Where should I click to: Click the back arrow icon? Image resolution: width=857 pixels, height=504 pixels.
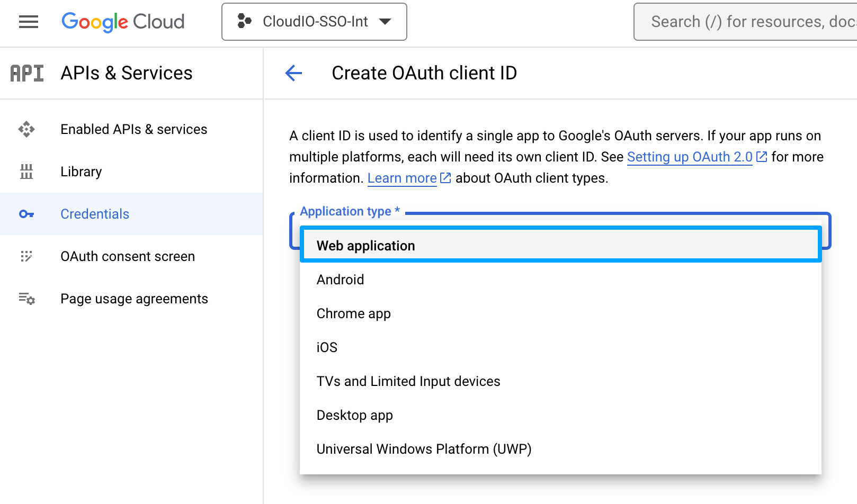293,73
